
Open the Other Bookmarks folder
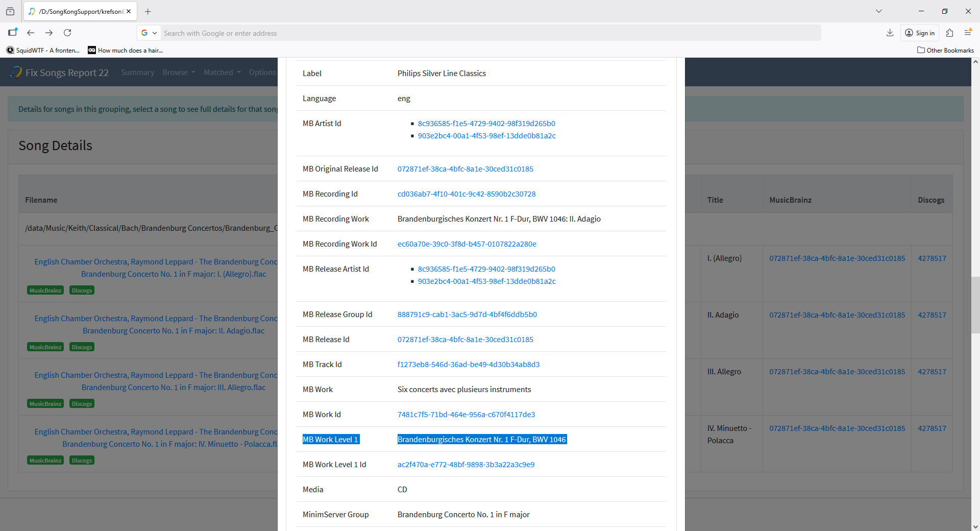tap(945, 50)
